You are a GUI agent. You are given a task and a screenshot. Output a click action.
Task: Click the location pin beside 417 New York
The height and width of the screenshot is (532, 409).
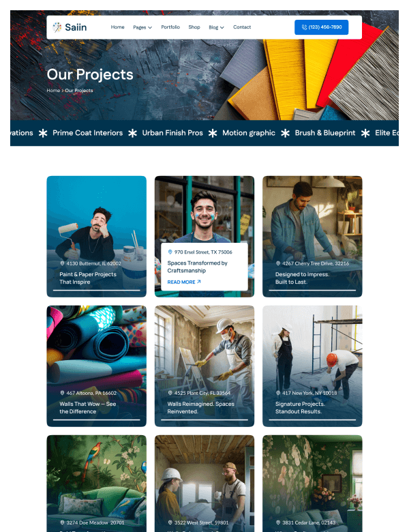point(277,393)
